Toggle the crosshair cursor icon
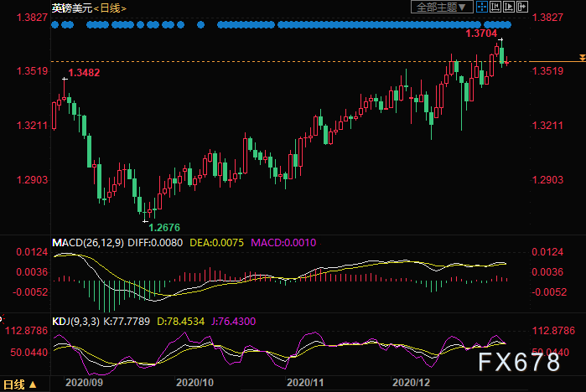 [x=480, y=8]
